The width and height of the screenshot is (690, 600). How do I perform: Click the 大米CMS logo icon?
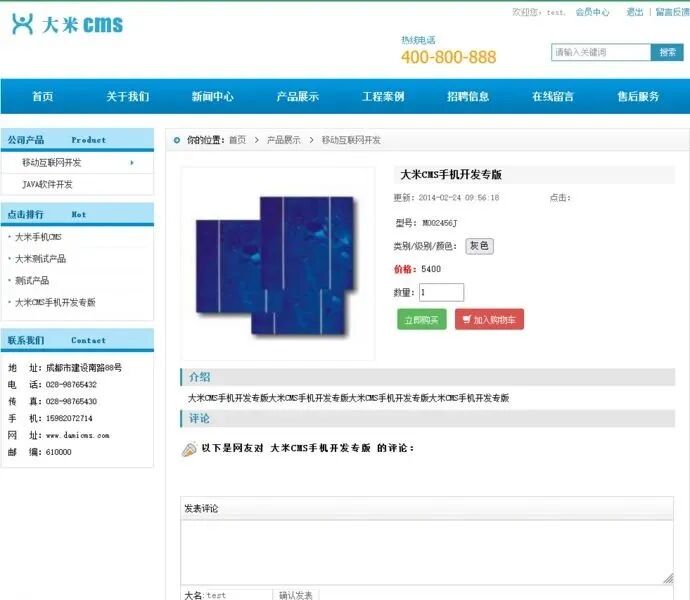22,24
